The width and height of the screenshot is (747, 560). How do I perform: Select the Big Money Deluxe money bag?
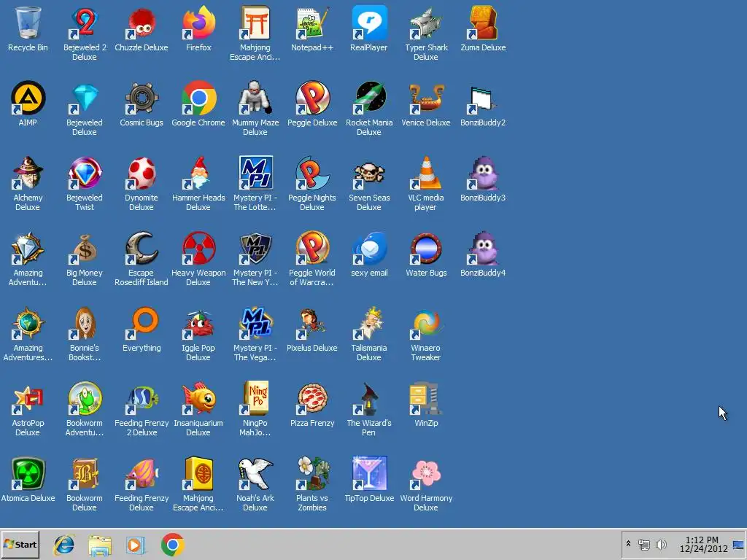(x=85, y=248)
